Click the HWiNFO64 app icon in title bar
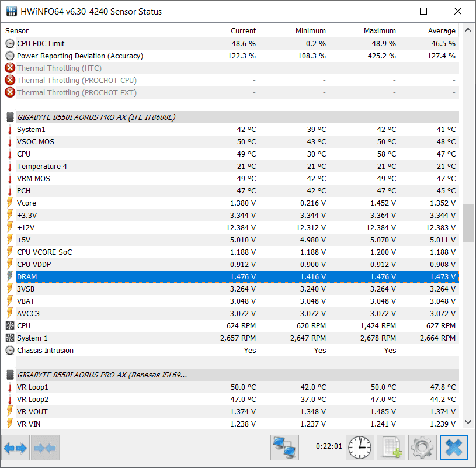Image resolution: width=476 pixels, height=468 pixels. click(12, 11)
